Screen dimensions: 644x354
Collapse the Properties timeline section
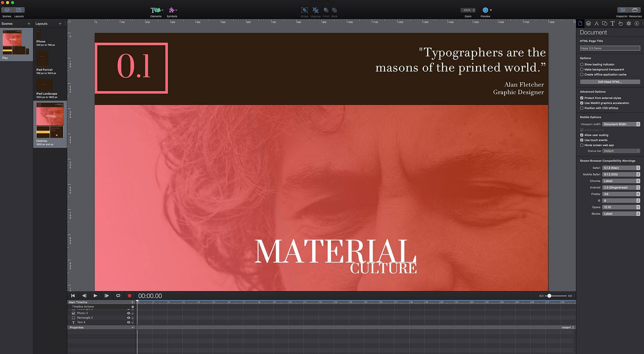pyautogui.click(x=133, y=327)
